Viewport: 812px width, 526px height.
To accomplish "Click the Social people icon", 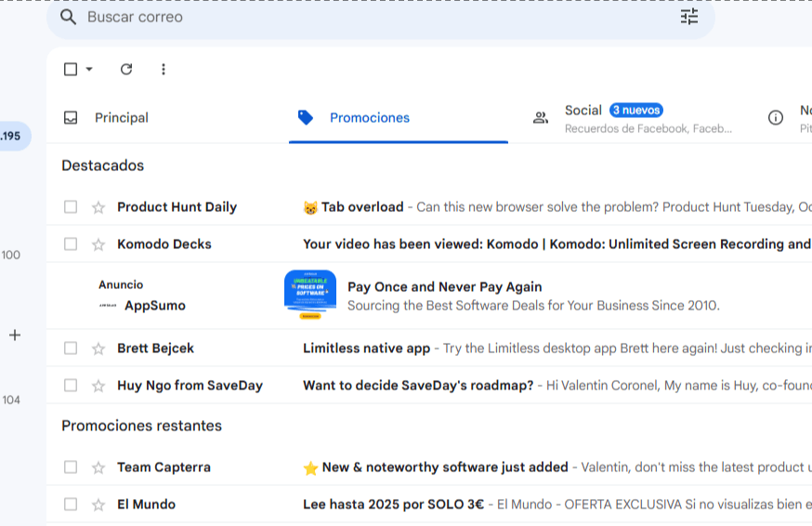I will click(540, 118).
